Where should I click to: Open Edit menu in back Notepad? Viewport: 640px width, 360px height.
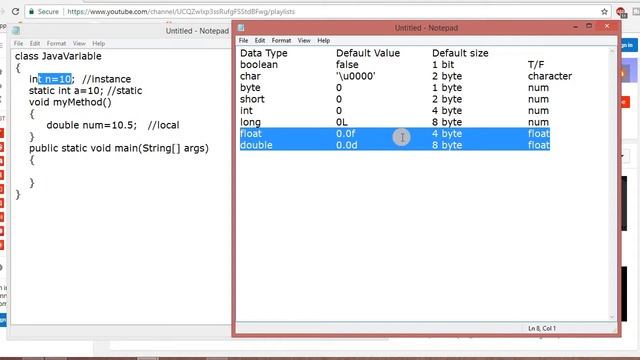pyautogui.click(x=35, y=43)
